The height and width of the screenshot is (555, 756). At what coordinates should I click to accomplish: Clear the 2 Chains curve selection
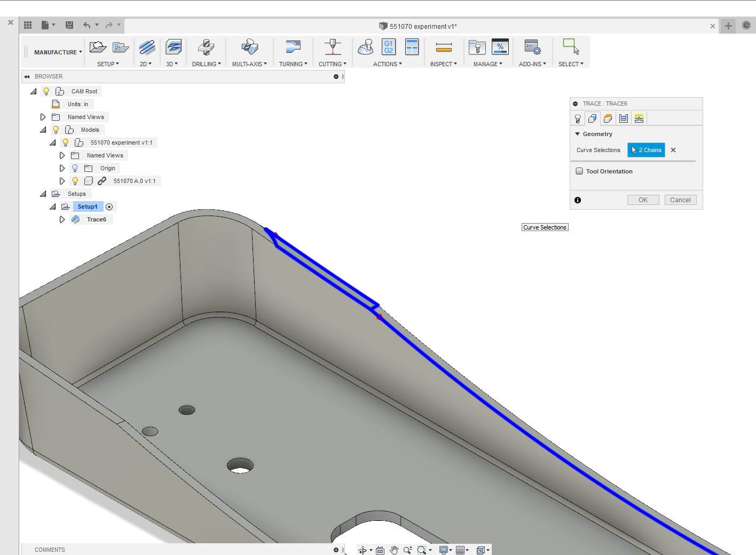coord(673,150)
